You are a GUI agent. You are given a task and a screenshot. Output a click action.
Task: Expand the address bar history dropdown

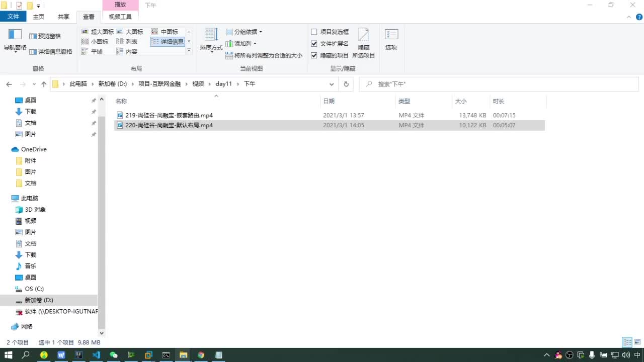(x=332, y=84)
